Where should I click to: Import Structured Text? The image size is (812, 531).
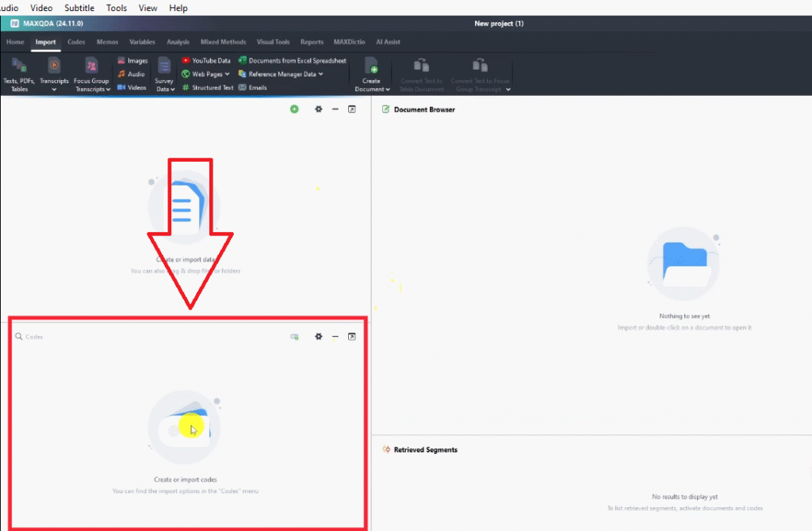point(208,87)
